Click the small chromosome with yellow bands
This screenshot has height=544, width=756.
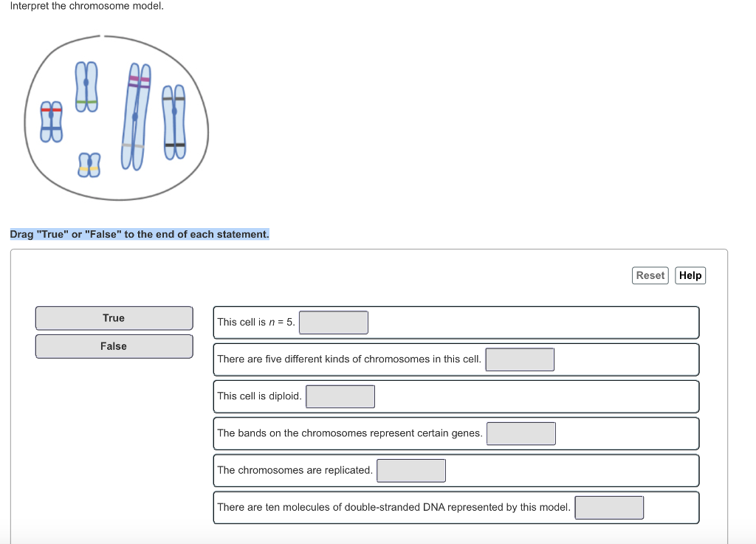(87, 164)
